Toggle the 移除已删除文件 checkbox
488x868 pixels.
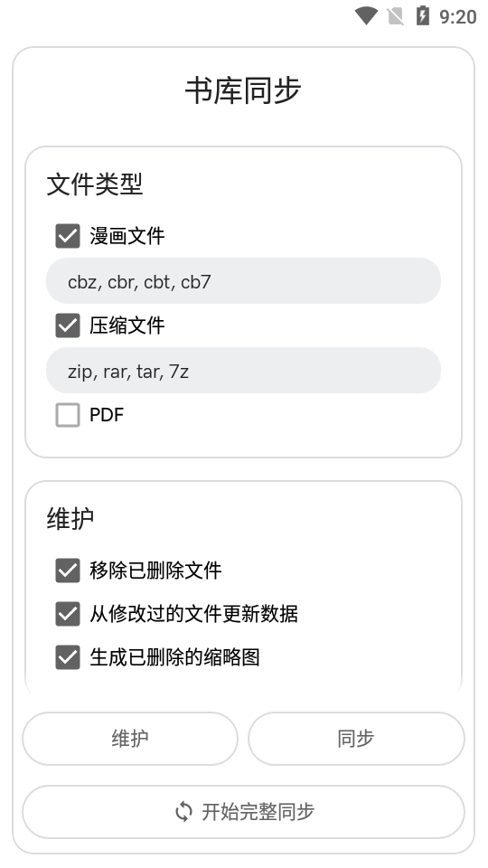(68, 571)
